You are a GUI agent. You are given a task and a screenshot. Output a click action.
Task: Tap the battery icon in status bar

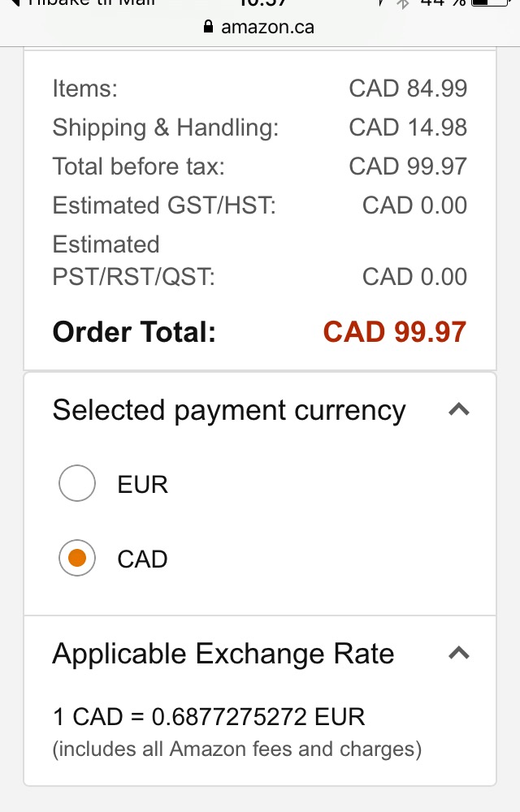coord(491,3)
